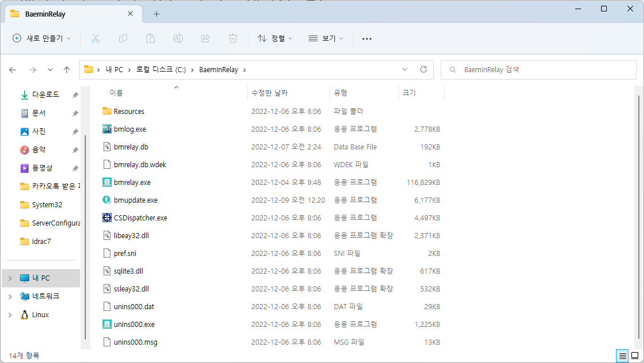Add a new tab with plus button
The width and height of the screenshot is (644, 363).
pos(156,14)
